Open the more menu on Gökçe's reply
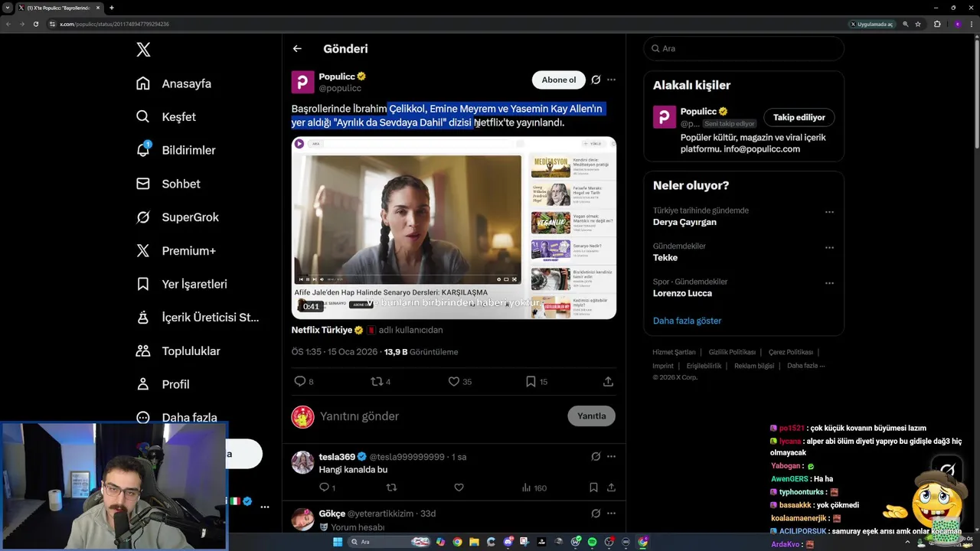 [x=611, y=514]
